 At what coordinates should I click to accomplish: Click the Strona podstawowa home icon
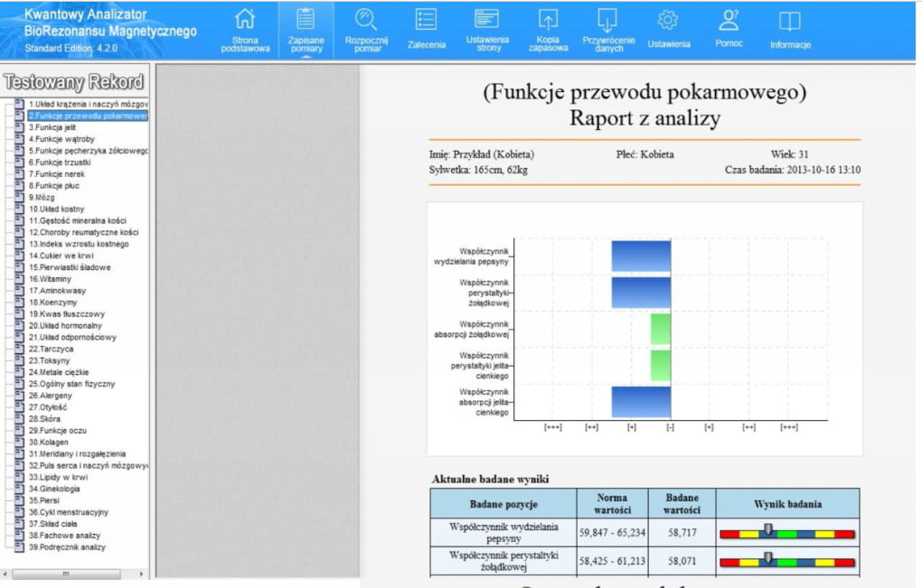point(245,20)
